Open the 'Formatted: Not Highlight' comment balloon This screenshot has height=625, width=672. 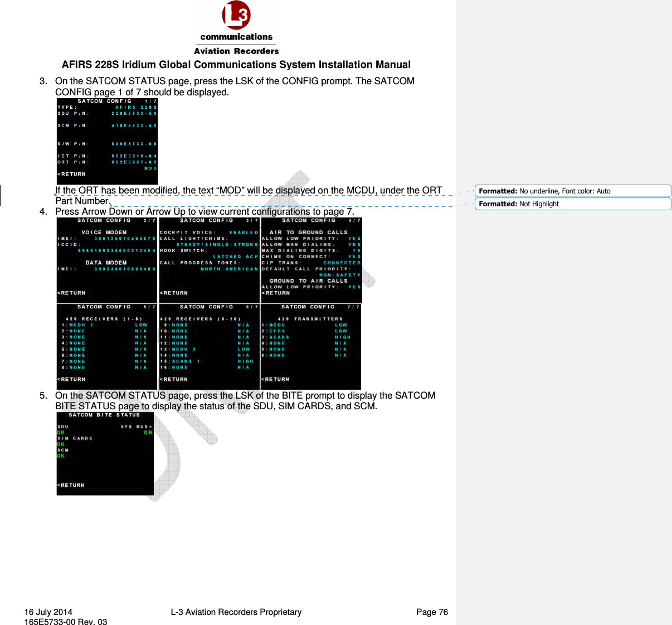(x=573, y=204)
